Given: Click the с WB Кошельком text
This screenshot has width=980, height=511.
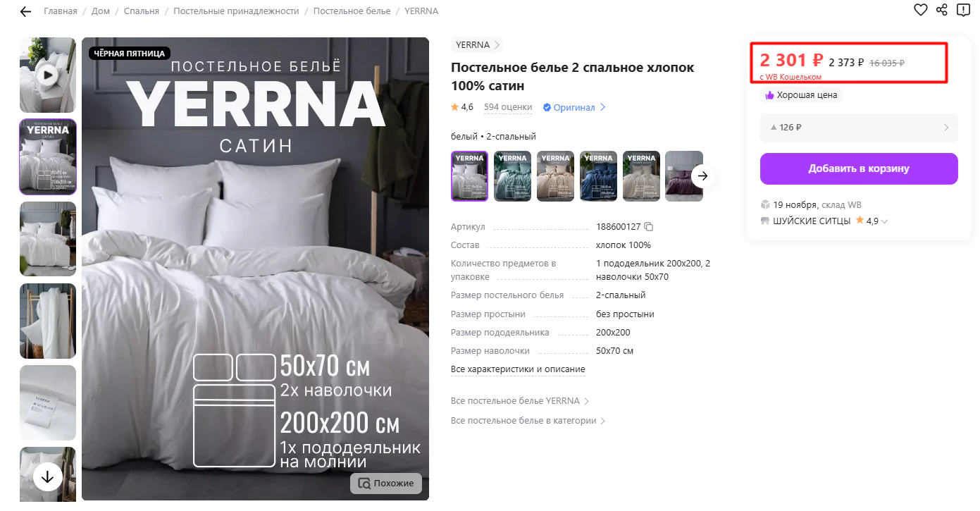Looking at the screenshot, I should click(790, 77).
